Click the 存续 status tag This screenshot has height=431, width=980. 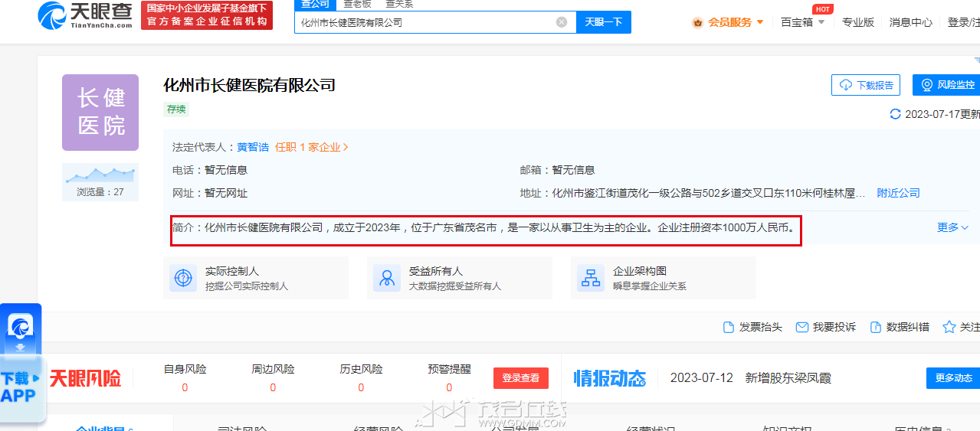point(176,109)
